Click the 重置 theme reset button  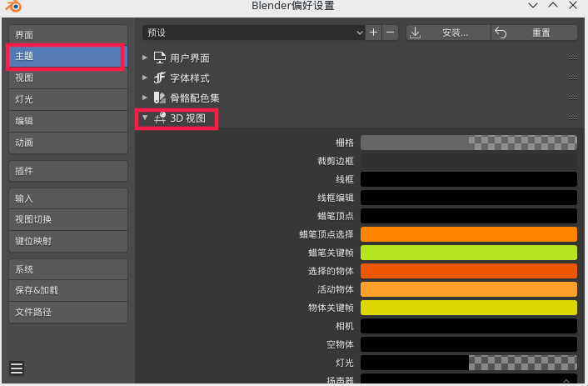click(535, 33)
